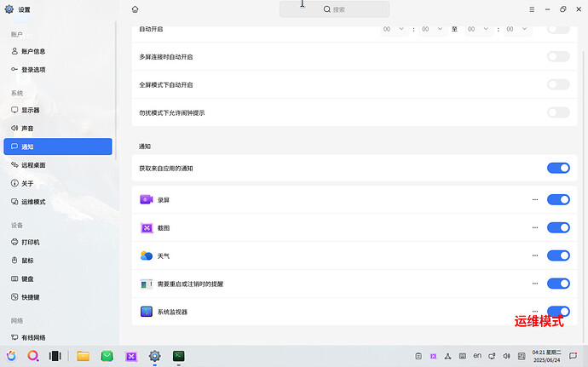The image size is (588, 367).
Task: Enable 全屏模式下自动开启 switch
Action: click(558, 84)
